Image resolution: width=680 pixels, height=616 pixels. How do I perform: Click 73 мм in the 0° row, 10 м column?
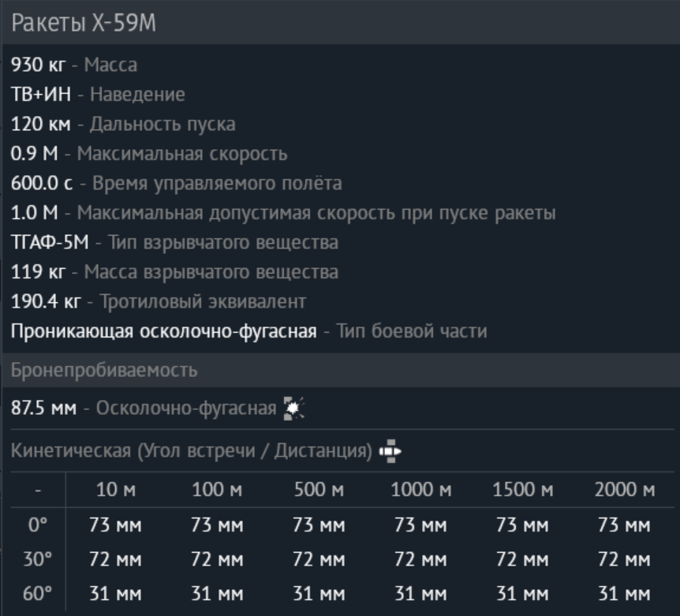click(116, 525)
